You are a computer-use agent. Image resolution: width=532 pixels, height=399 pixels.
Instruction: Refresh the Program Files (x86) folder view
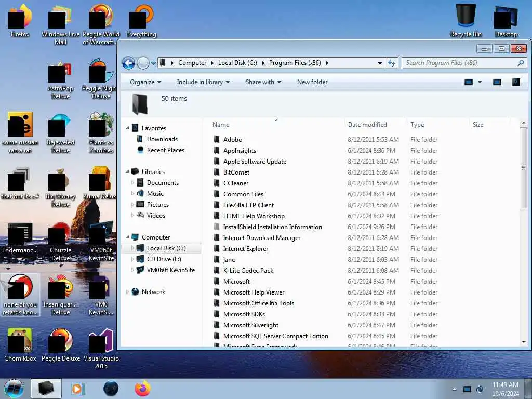(x=392, y=63)
